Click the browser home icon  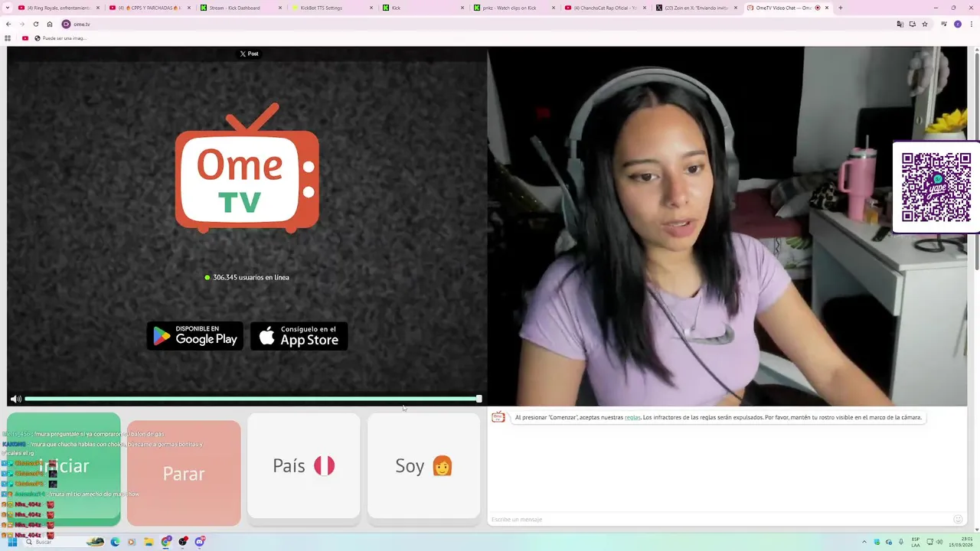(x=50, y=24)
